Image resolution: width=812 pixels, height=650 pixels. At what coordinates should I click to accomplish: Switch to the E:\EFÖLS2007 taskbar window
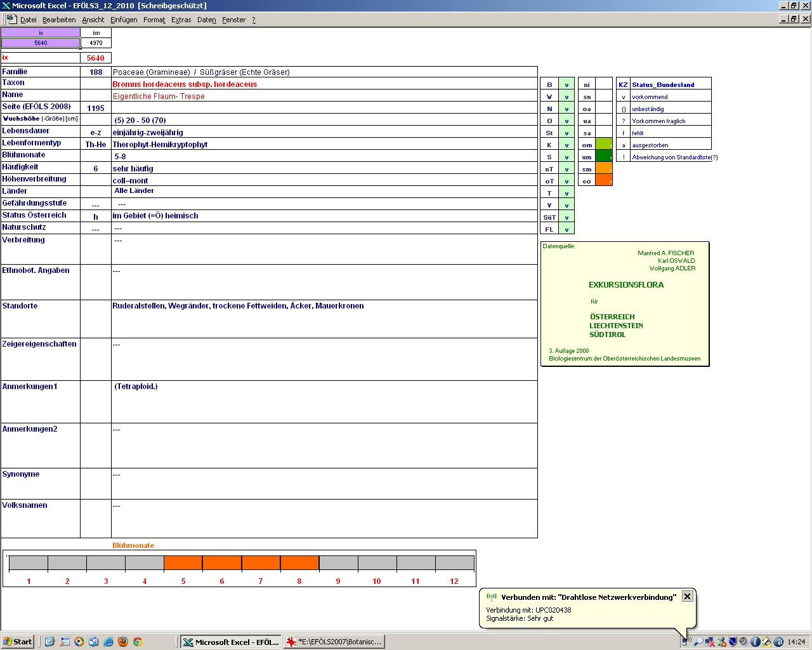point(334,642)
